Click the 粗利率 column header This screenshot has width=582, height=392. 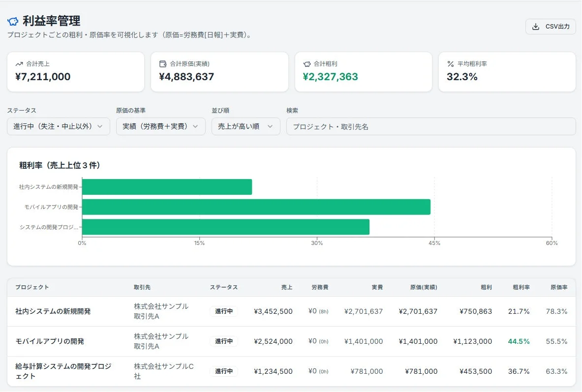[521, 287]
